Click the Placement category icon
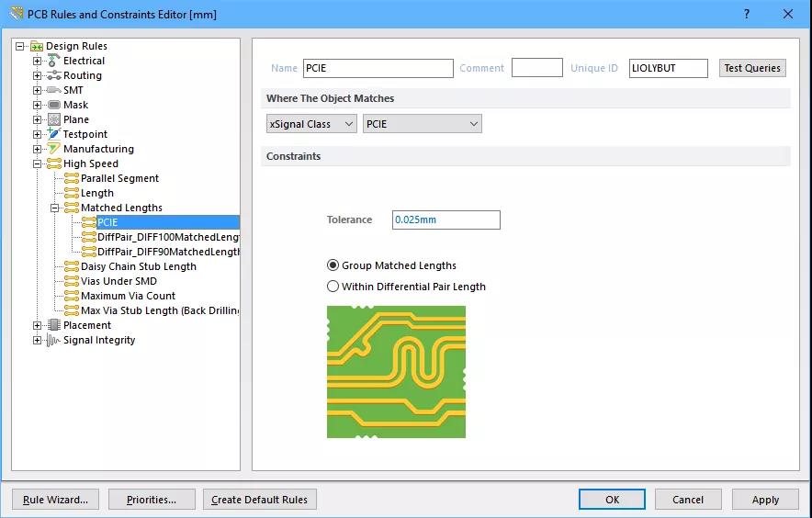Viewport: 812px width, 518px height. click(54, 325)
